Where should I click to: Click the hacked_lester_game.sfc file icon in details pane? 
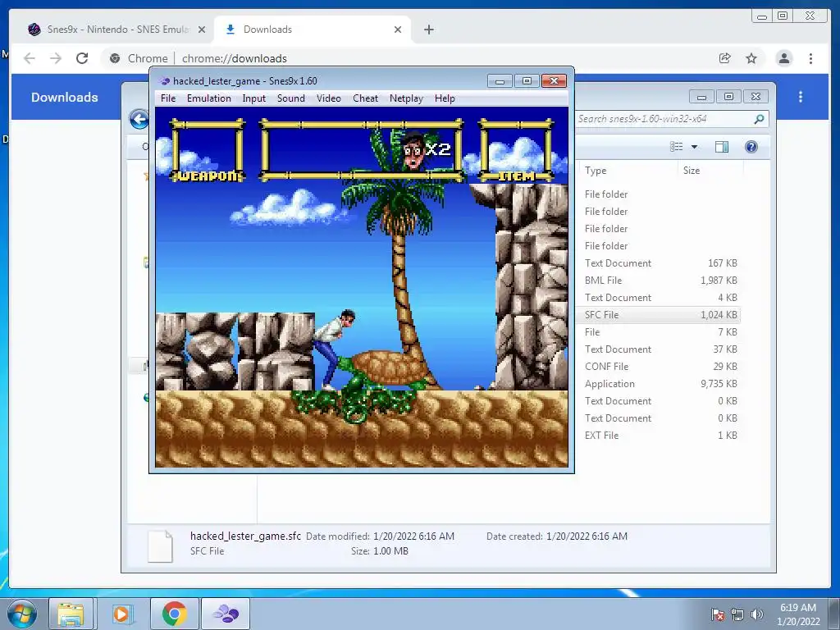coord(160,546)
